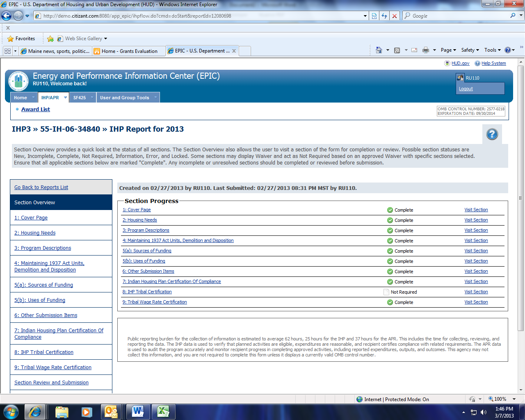Viewport: 525px width, 420px height.
Task: Click the Read Mail envelope icon
Action: click(414, 50)
